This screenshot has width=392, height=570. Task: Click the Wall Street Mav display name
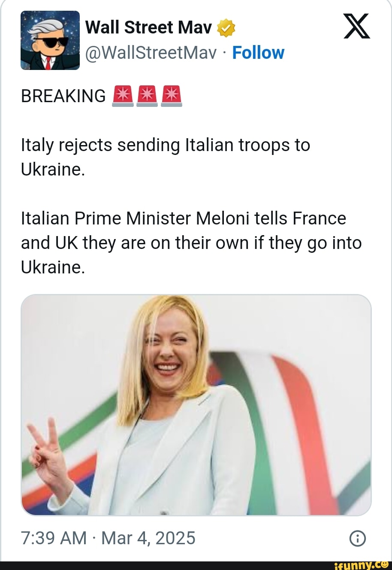click(x=148, y=28)
